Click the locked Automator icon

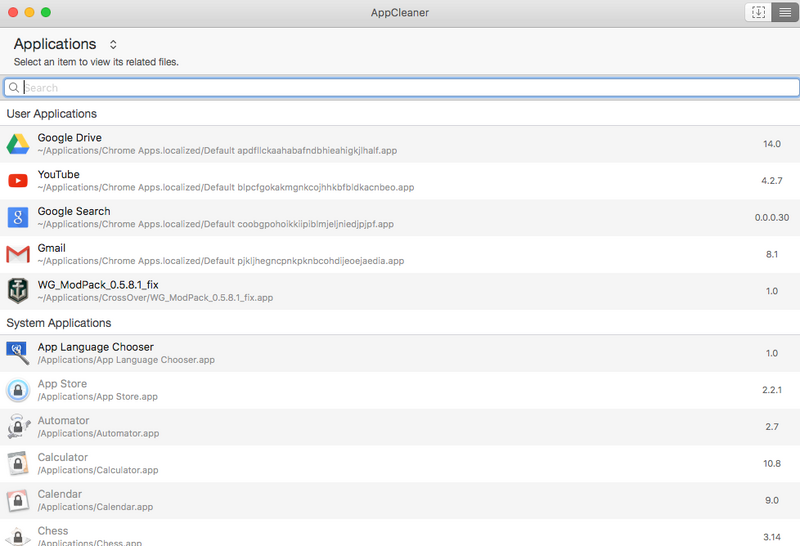click(x=18, y=427)
